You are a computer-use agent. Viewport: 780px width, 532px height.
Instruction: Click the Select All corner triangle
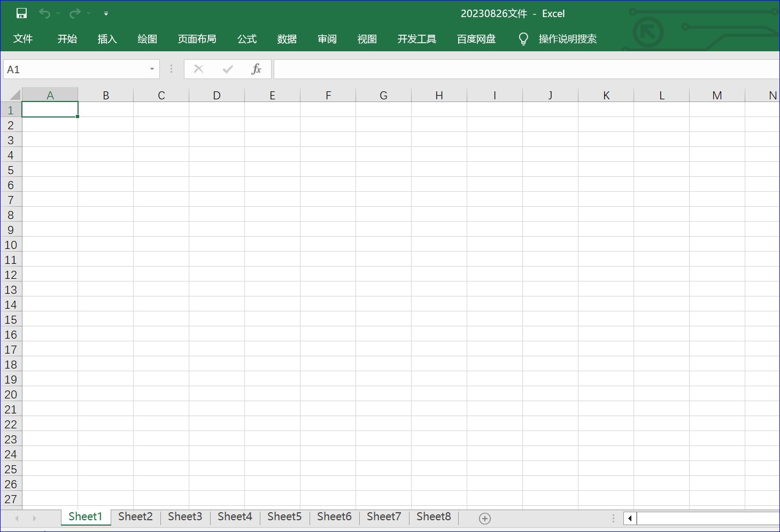(14, 95)
